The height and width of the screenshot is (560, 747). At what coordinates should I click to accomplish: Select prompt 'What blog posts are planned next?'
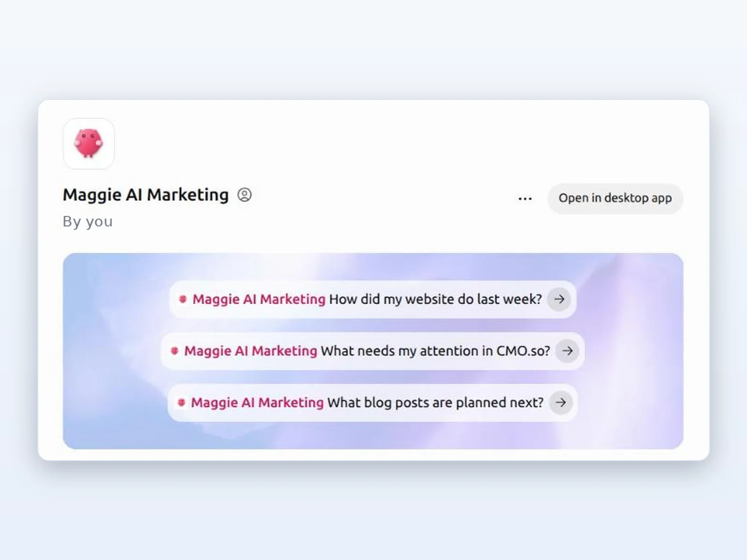coord(373,402)
